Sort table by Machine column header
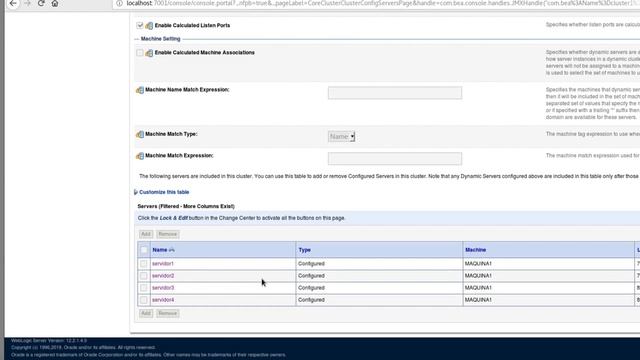 point(476,250)
